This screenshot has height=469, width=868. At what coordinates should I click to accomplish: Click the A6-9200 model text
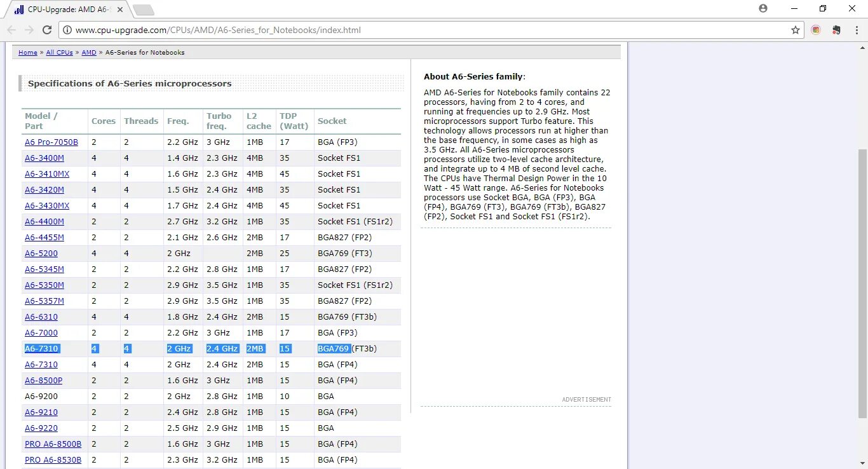41,396
